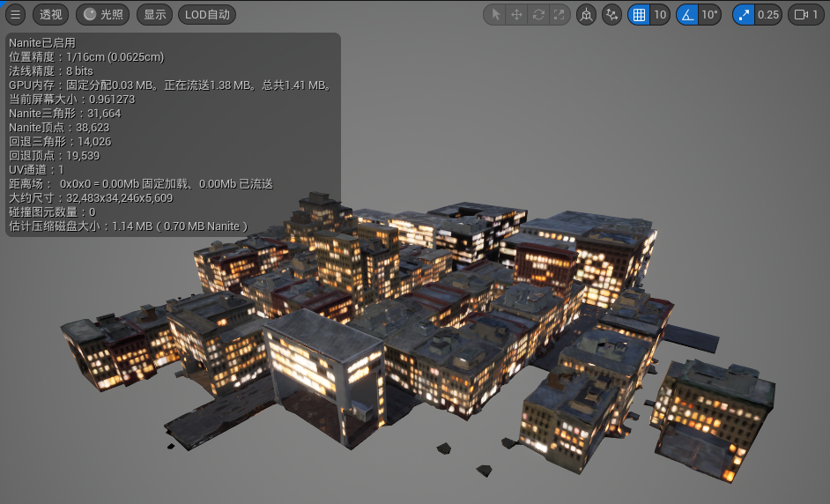The width and height of the screenshot is (830, 504).
Task: Select the translate move tool
Action: (516, 14)
